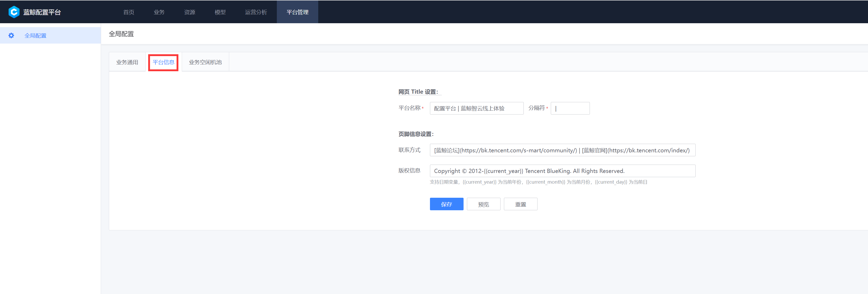The width and height of the screenshot is (868, 294).
Task: Switch to the 平台信息 tab
Action: (164, 62)
